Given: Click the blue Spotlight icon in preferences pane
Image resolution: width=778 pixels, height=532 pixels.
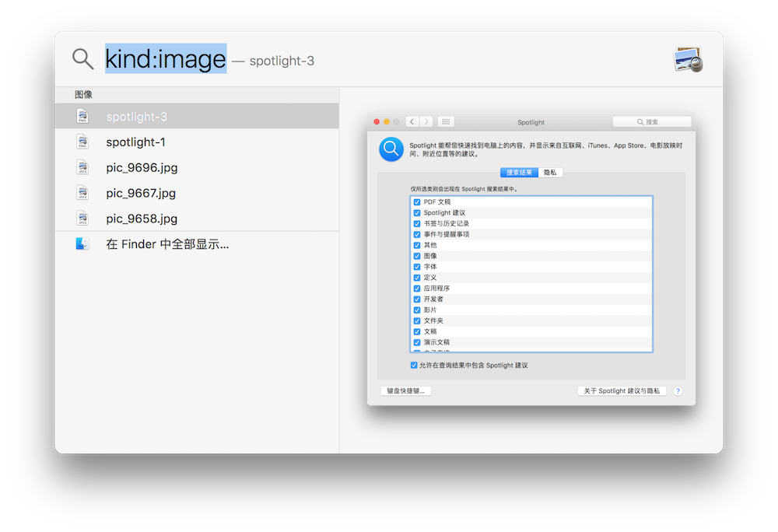Looking at the screenshot, I should [391, 149].
